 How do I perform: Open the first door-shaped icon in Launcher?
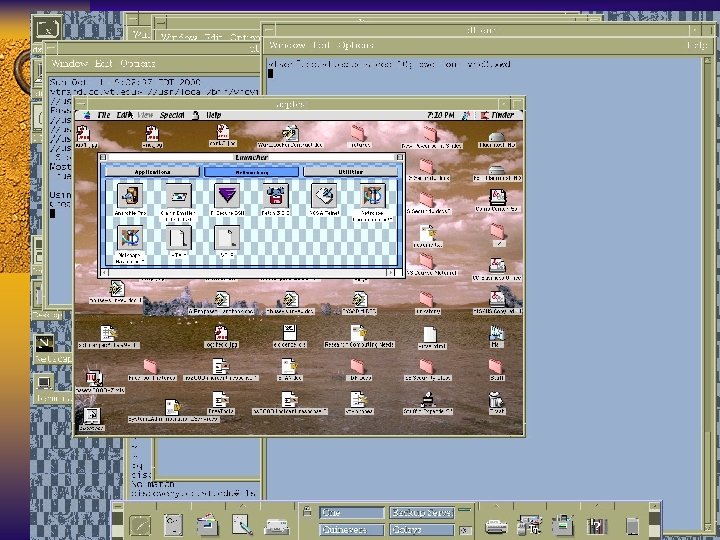click(130, 196)
